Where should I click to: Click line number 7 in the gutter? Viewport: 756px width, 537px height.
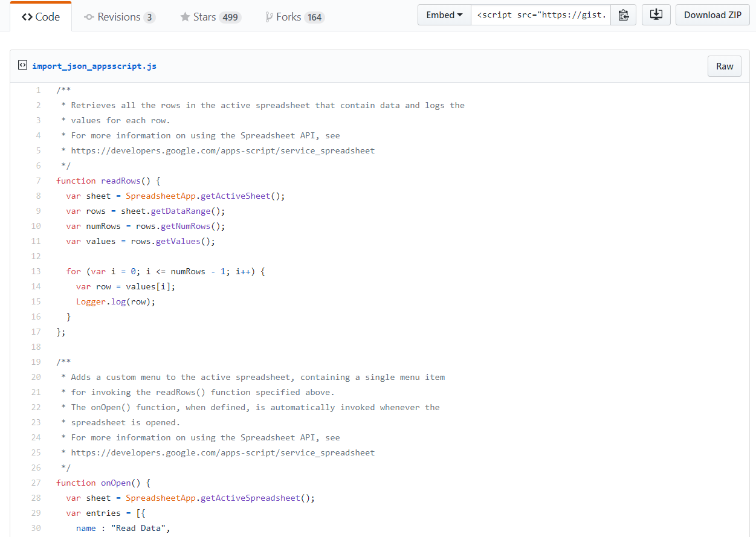tap(38, 181)
